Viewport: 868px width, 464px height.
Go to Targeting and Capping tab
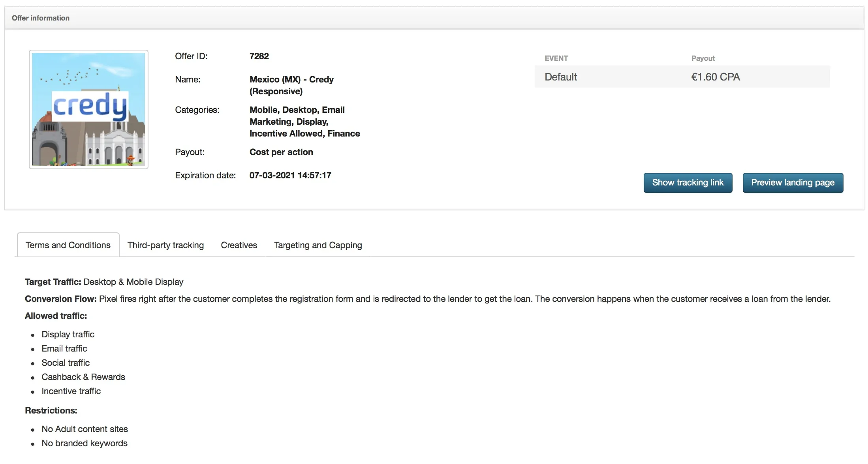pos(318,245)
